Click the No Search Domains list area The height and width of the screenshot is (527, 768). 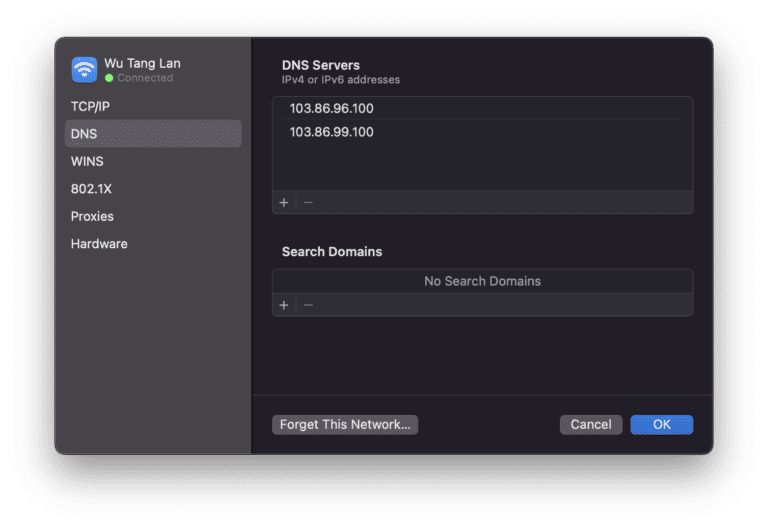click(482, 281)
